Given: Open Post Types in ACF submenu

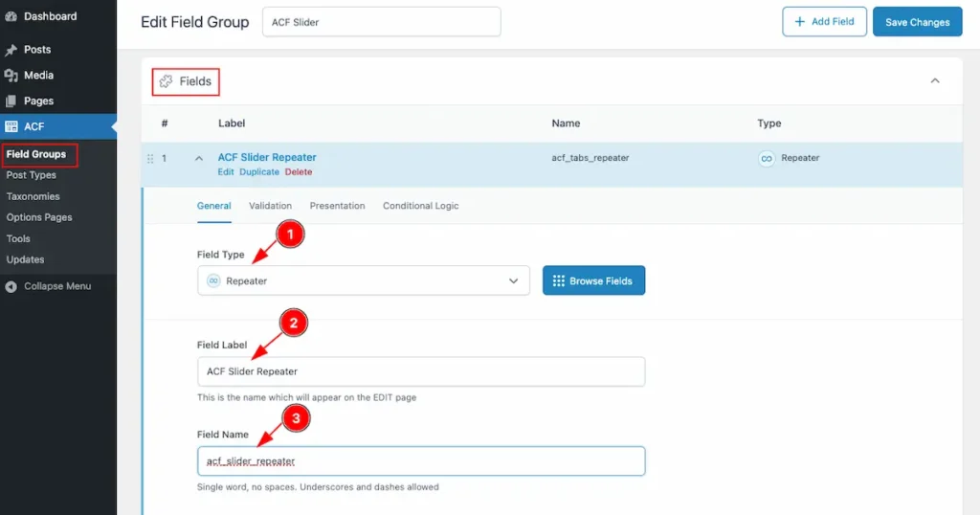Looking at the screenshot, I should point(32,175).
